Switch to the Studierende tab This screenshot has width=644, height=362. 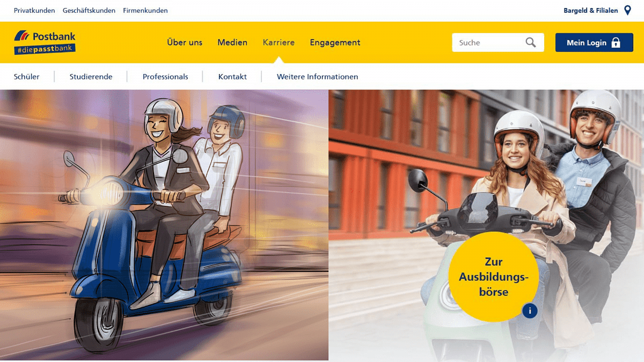[91, 77]
